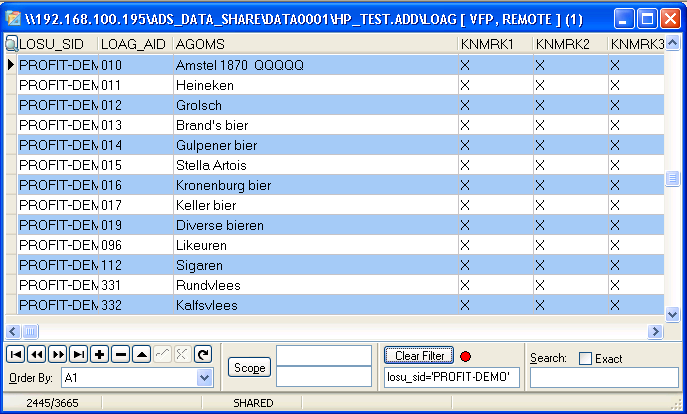This screenshot has height=414, width=687.
Task: Click the row indicator beside Likeuren row
Action: 11,245
